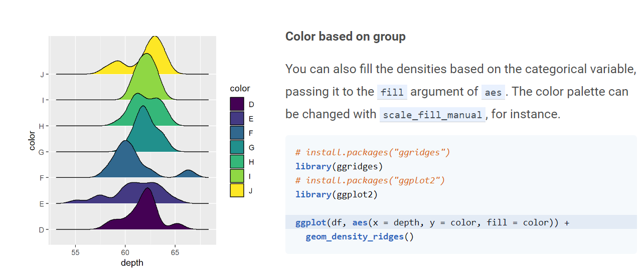
Task: Click the dark purple D density ridge
Action: (145, 215)
